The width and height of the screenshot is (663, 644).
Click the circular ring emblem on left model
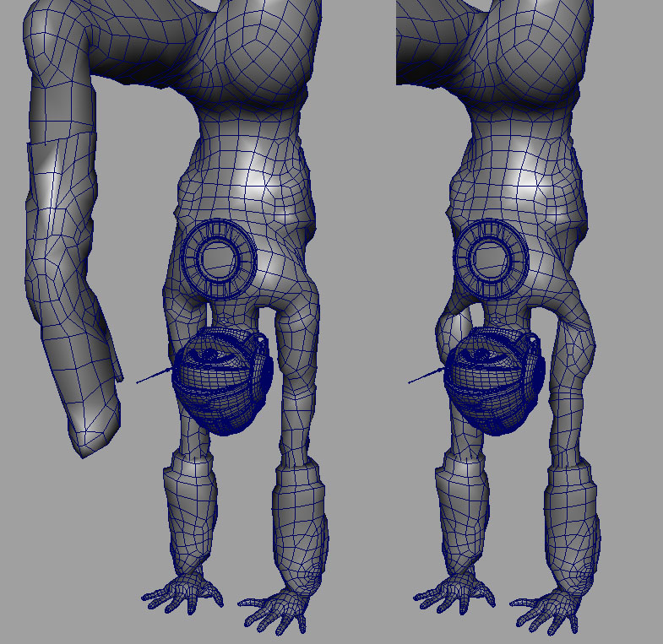pos(218,258)
